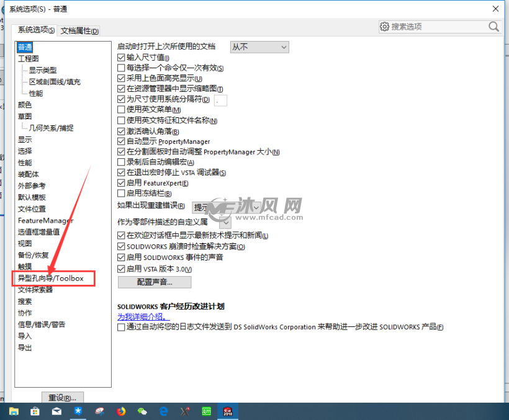Toggle 在资源管理器中显示缩略图 checkbox
The width and height of the screenshot is (509, 420).
tap(121, 89)
